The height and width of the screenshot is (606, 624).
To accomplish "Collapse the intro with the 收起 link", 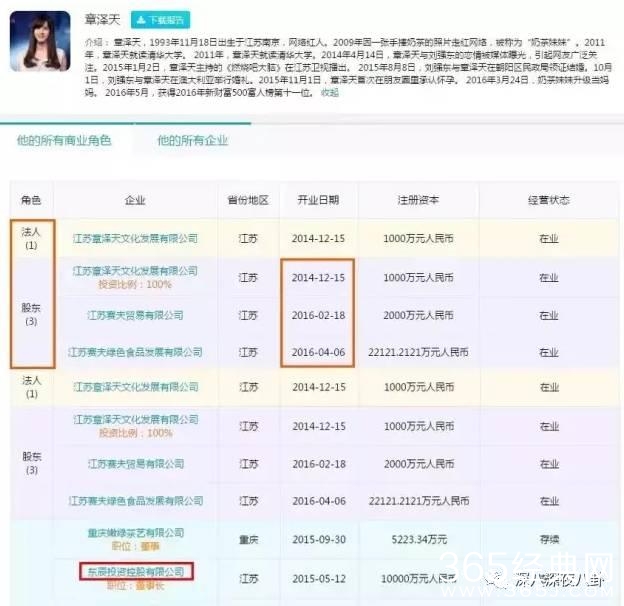I will (x=329, y=91).
